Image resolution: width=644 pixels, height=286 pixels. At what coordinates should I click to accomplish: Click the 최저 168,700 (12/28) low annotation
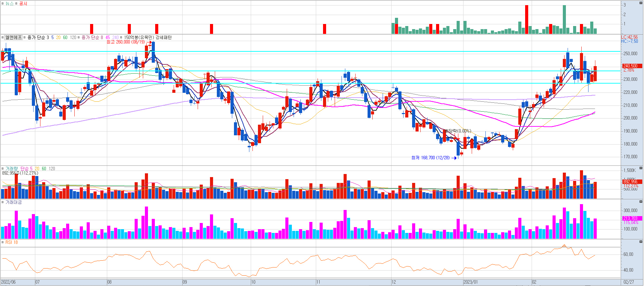(430, 158)
